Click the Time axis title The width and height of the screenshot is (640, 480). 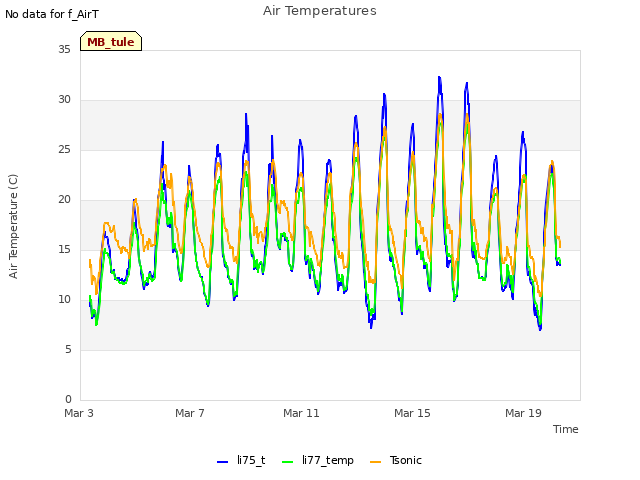[x=566, y=429]
